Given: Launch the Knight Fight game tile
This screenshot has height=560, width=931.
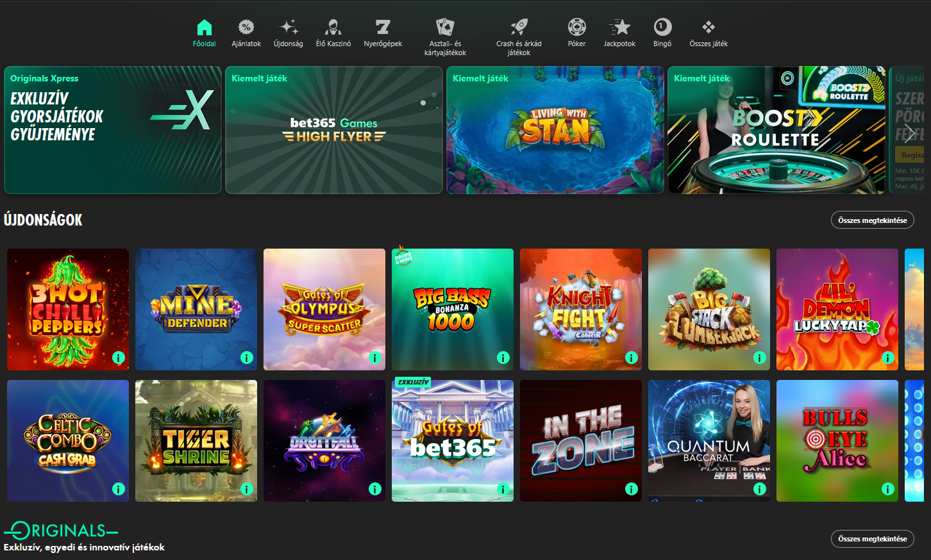Looking at the screenshot, I should coord(581,309).
